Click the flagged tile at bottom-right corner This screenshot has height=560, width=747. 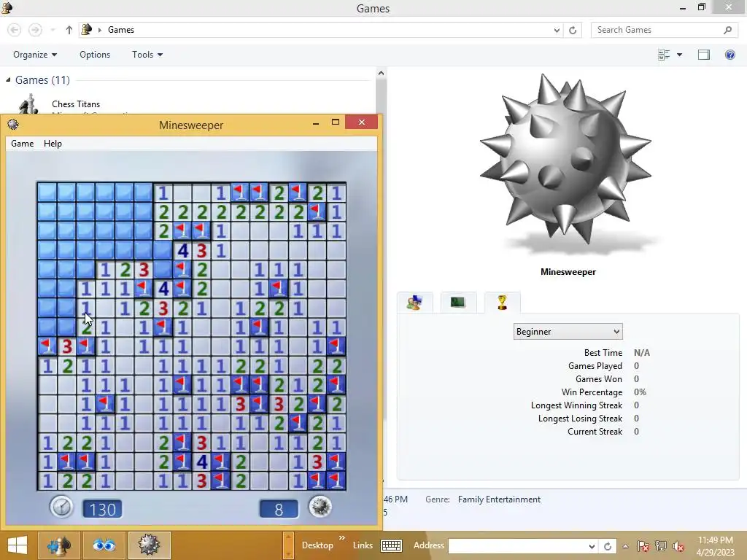tap(336, 481)
